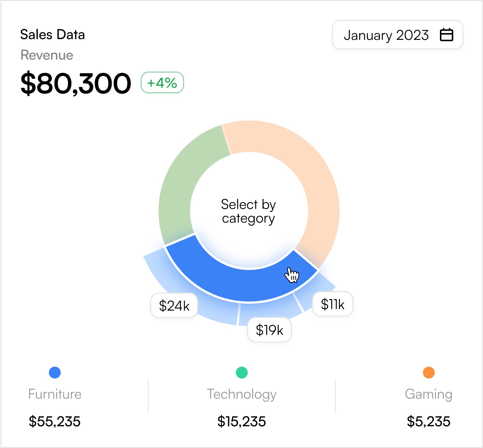Screen dimensions: 483x448
Task: Click the green Technology legend dot
Action: (242, 372)
